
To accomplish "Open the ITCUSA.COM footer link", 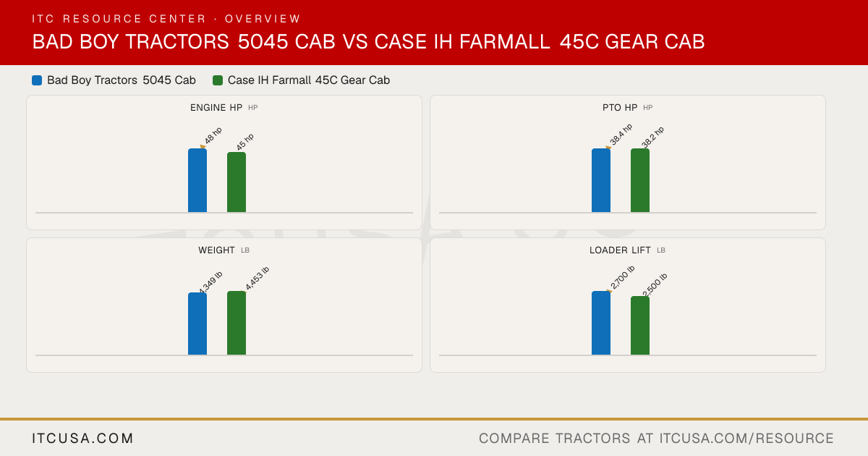I will (83, 439).
